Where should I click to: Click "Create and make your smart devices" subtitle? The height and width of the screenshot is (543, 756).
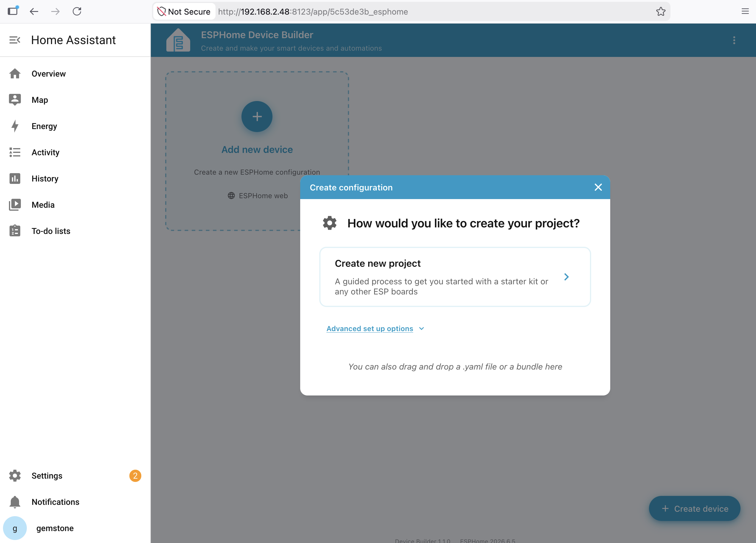pyautogui.click(x=291, y=48)
